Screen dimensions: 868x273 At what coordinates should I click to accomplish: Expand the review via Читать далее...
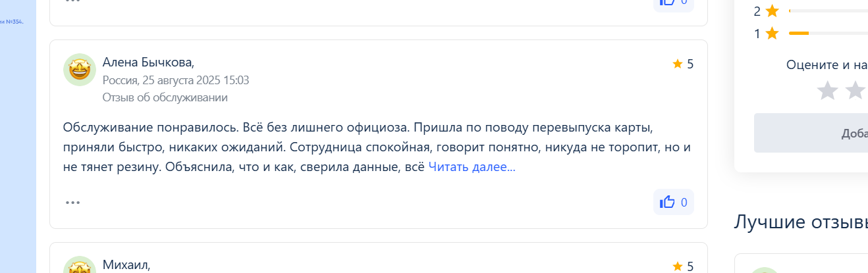click(472, 167)
